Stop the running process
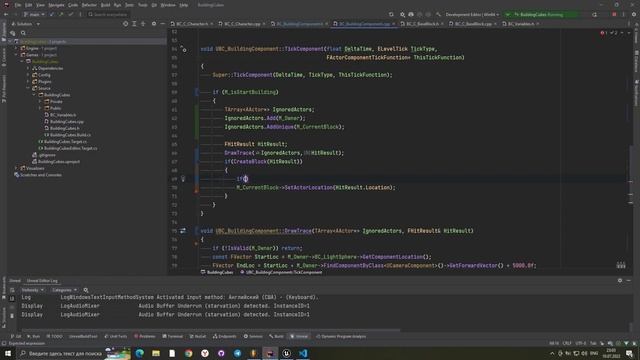Screen dimensions: 640x360 coord(614,14)
